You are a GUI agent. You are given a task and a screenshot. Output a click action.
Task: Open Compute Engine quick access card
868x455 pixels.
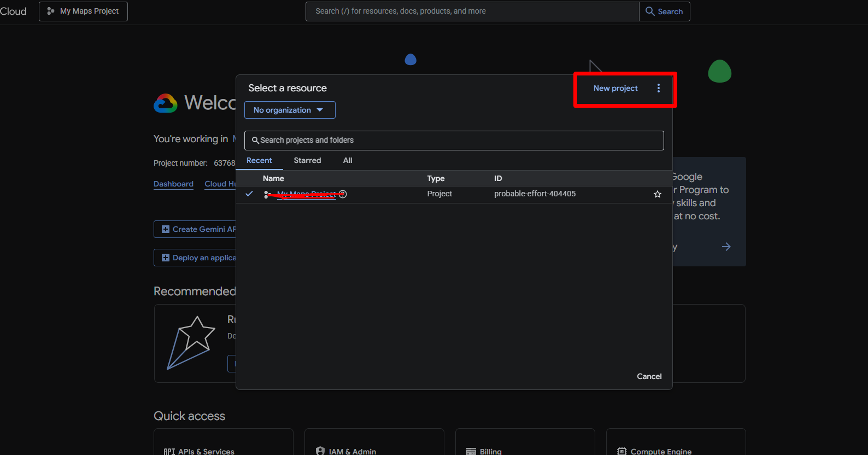click(x=676, y=442)
